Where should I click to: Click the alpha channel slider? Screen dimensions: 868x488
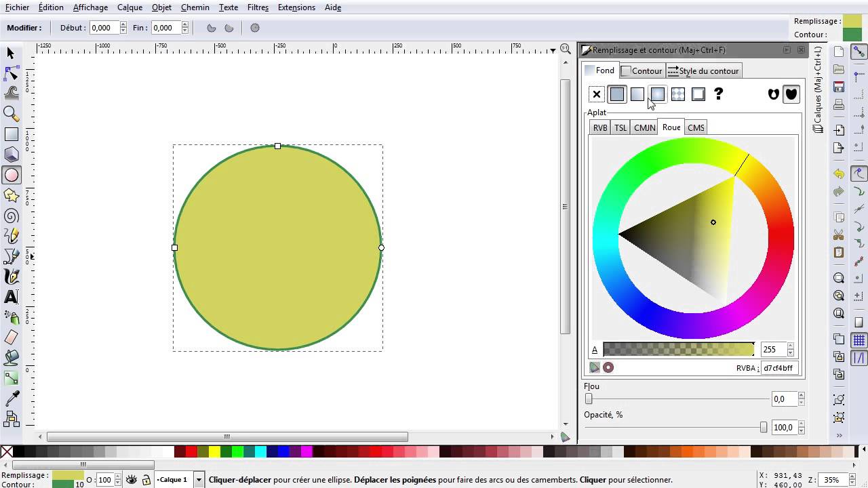[678, 350]
